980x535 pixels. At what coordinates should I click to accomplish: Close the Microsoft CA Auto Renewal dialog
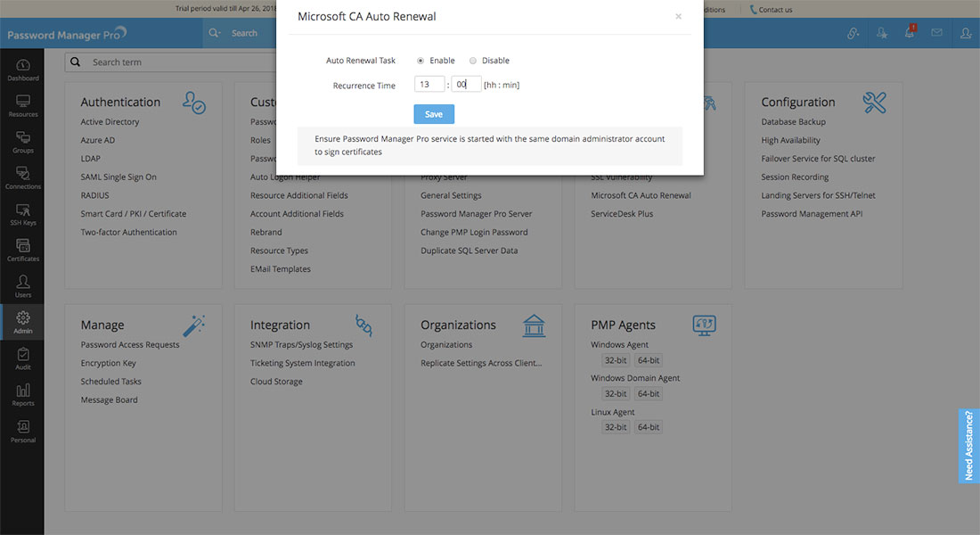point(678,17)
